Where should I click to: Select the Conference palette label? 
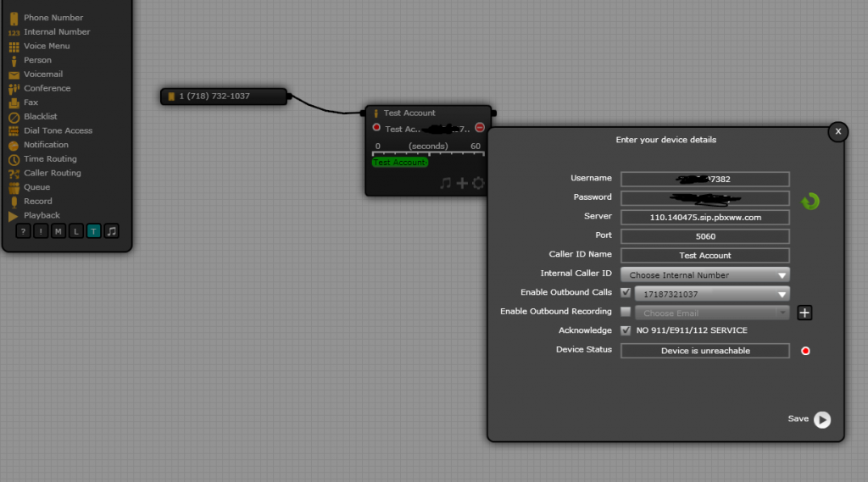47,88
